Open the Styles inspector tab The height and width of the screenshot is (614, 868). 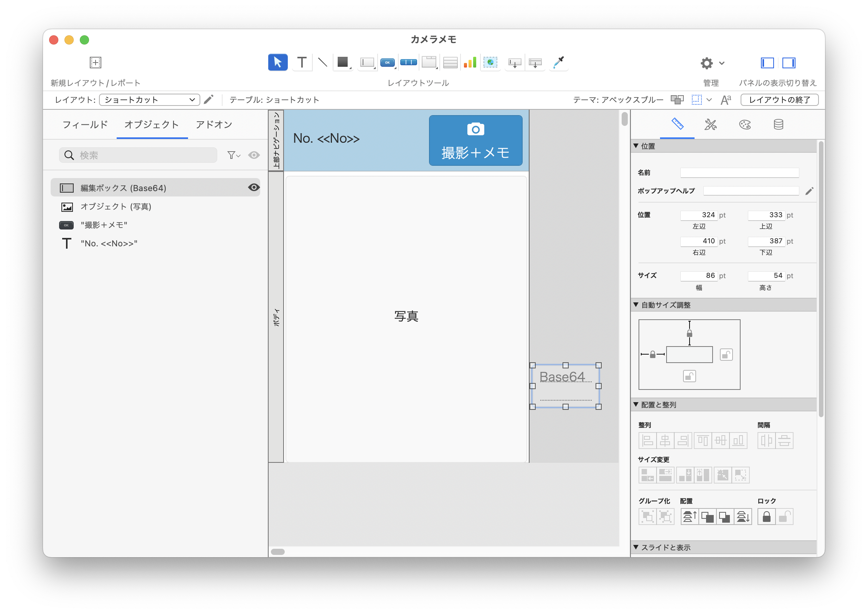pos(711,124)
